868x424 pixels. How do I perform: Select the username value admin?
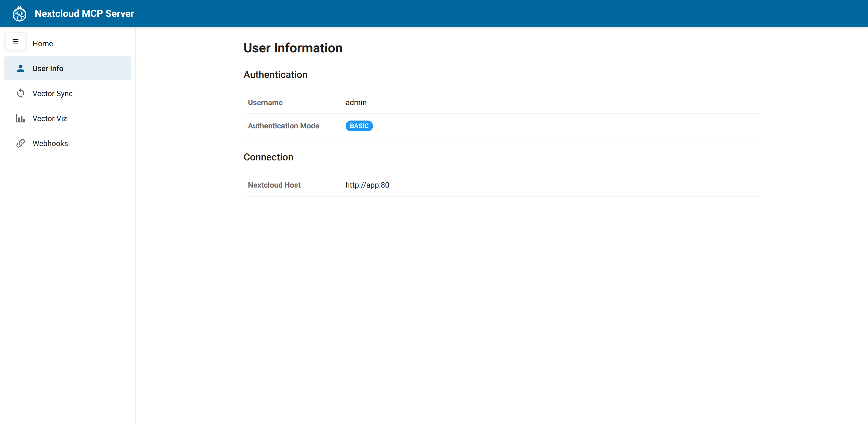[x=356, y=103]
